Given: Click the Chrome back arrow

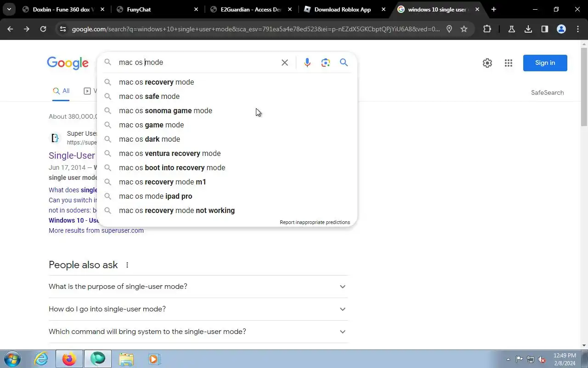Looking at the screenshot, I should click(10, 29).
